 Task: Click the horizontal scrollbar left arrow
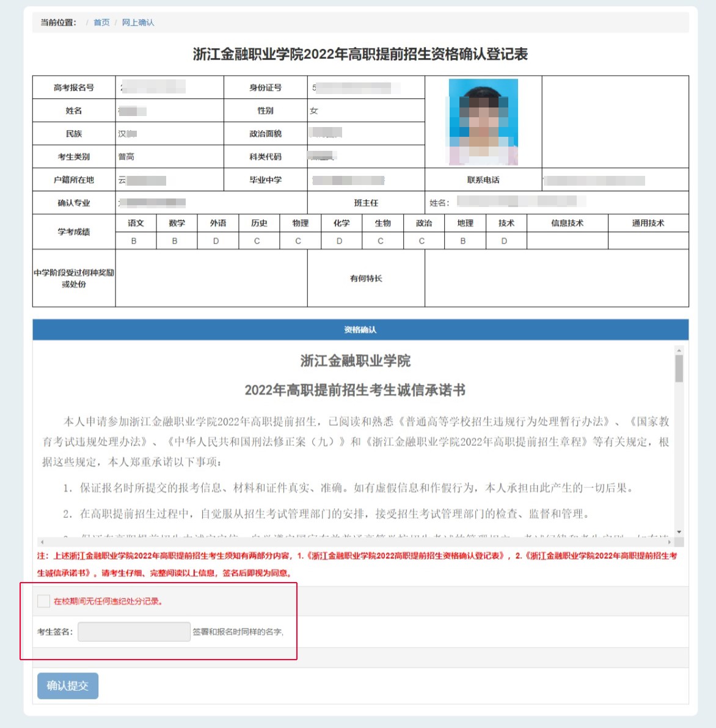(42, 542)
